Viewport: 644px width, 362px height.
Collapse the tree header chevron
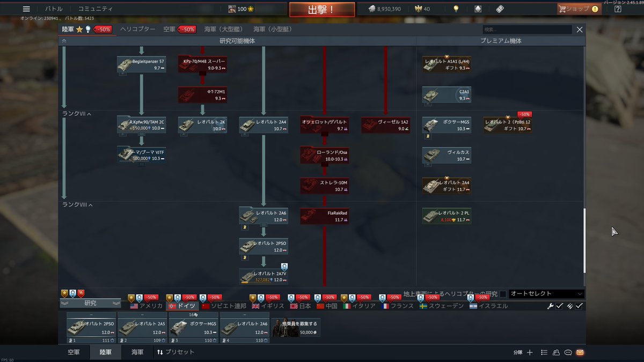coord(64,41)
